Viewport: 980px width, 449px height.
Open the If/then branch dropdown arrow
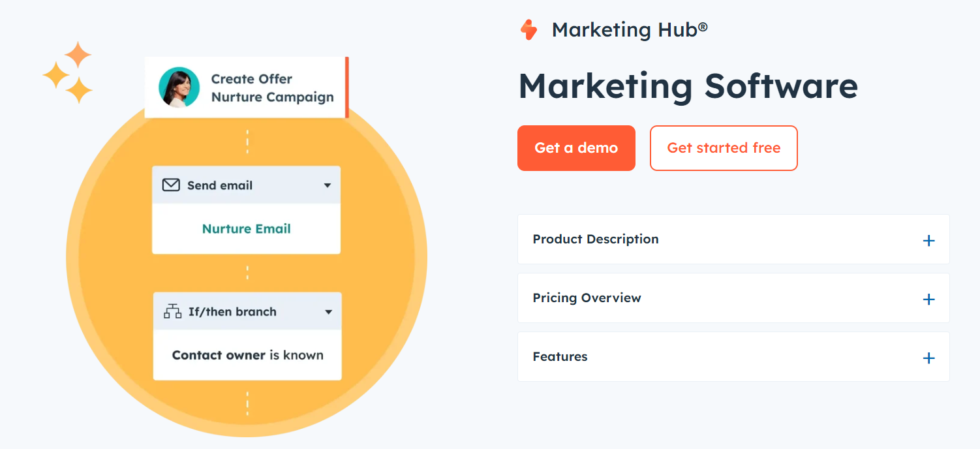[x=329, y=311]
